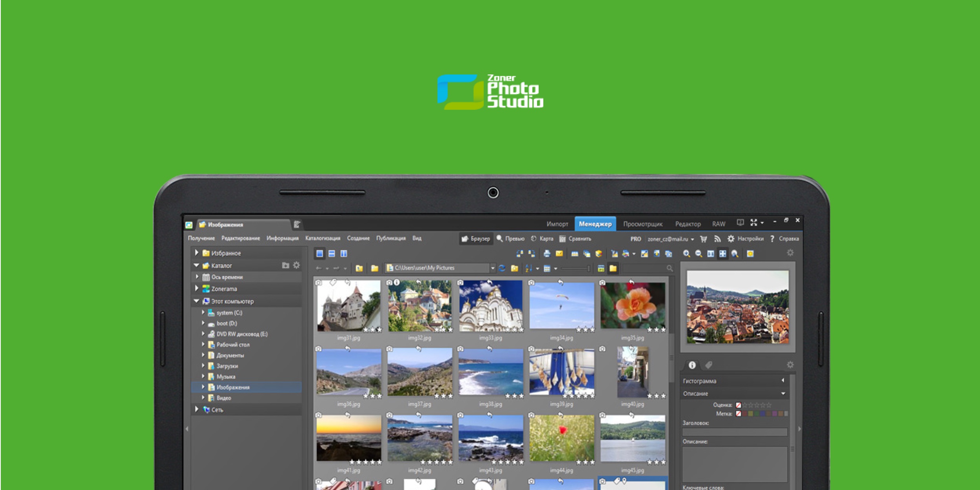Image resolution: width=980 pixels, height=490 pixels.
Task: Click the refresh folder icon
Action: click(x=502, y=268)
